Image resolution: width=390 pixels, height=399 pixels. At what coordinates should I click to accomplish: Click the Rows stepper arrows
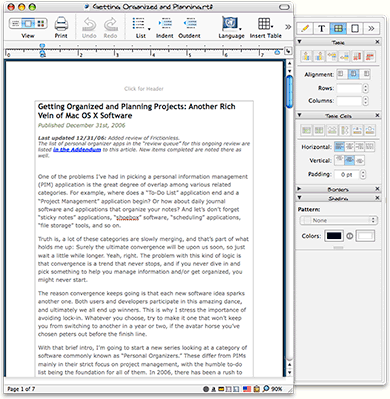(366, 88)
